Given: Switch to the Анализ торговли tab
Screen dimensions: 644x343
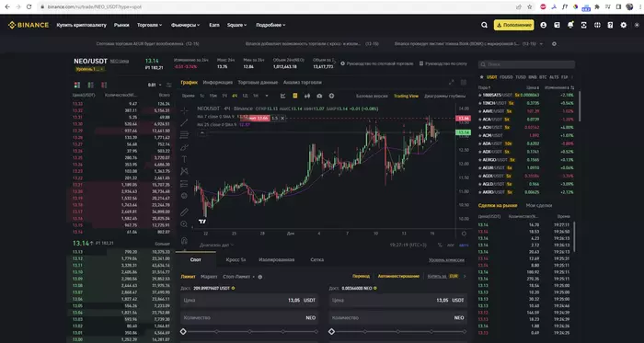Looking at the screenshot, I should (303, 83).
